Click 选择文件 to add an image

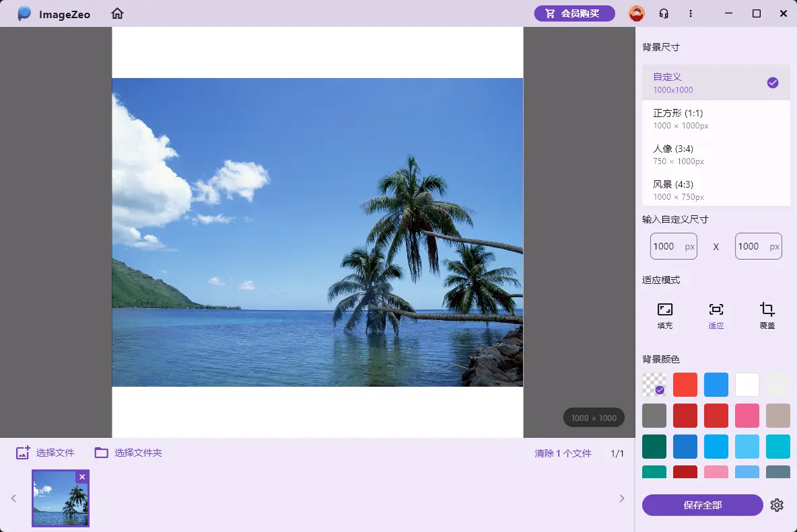click(46, 453)
